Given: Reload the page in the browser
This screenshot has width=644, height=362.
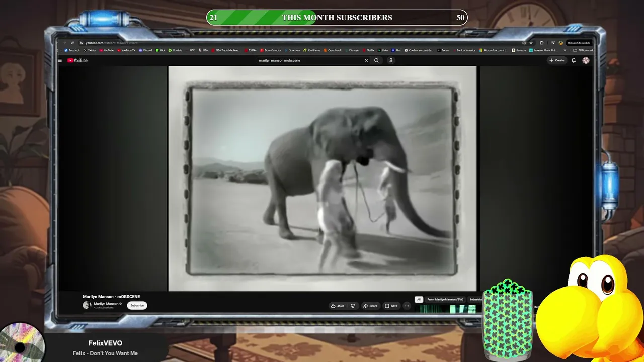Looking at the screenshot, I should point(72,43).
